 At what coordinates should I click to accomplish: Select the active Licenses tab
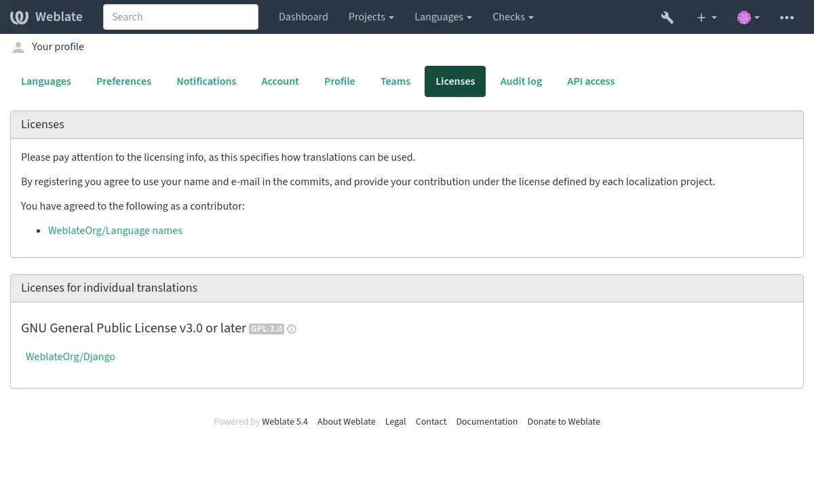[455, 81]
